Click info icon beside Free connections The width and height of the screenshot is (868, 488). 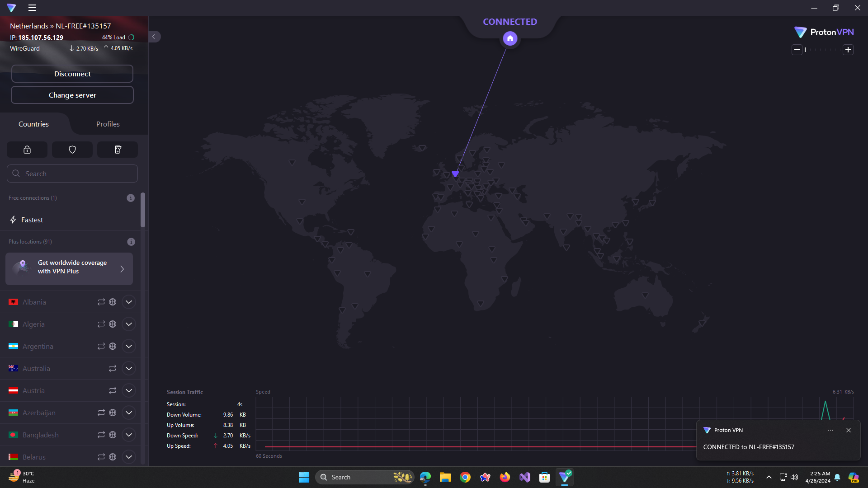[x=131, y=198]
